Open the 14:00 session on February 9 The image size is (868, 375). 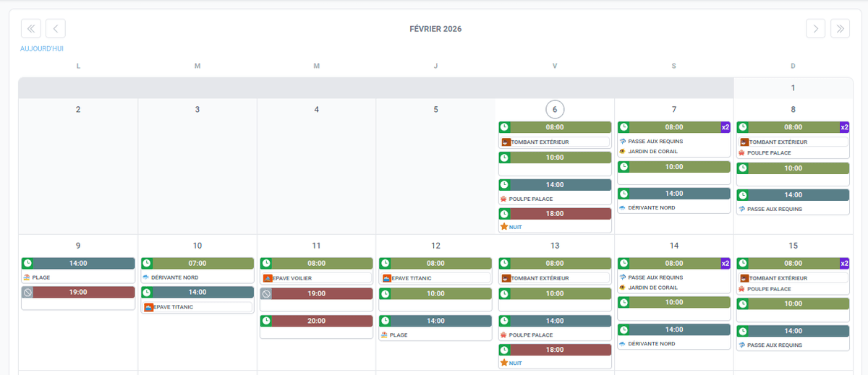[x=78, y=264]
